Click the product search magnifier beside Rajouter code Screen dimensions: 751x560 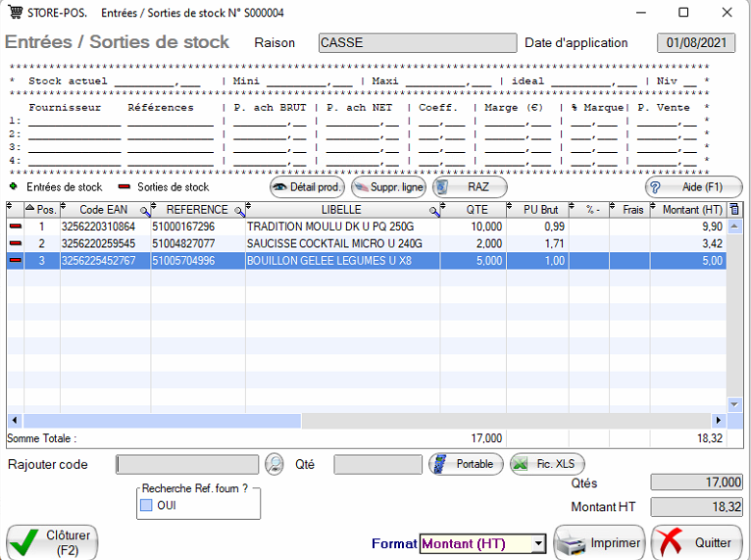click(x=274, y=464)
